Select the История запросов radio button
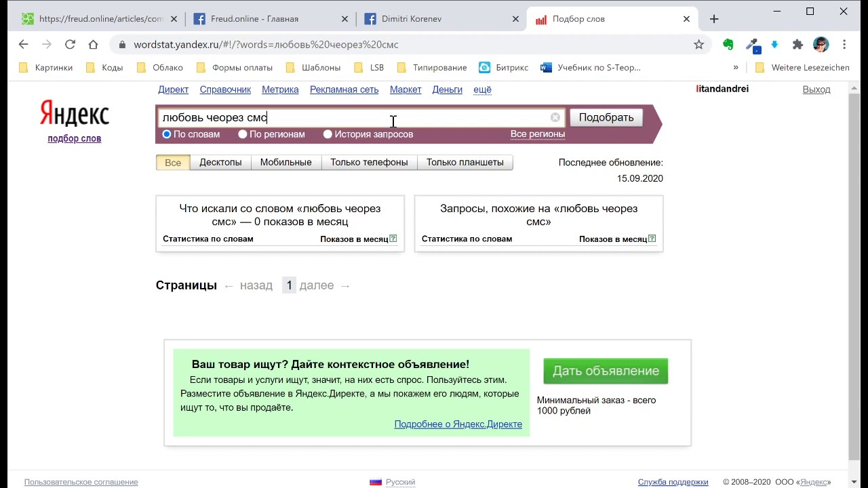The height and width of the screenshot is (488, 868). [x=328, y=134]
